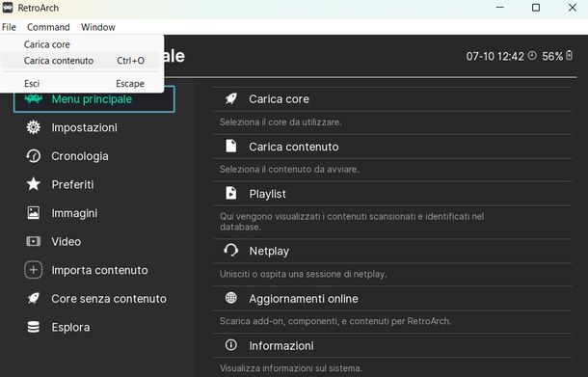Select Carica core entry in main list
Image resolution: width=588 pixels, height=377 pixels.
tap(392, 99)
